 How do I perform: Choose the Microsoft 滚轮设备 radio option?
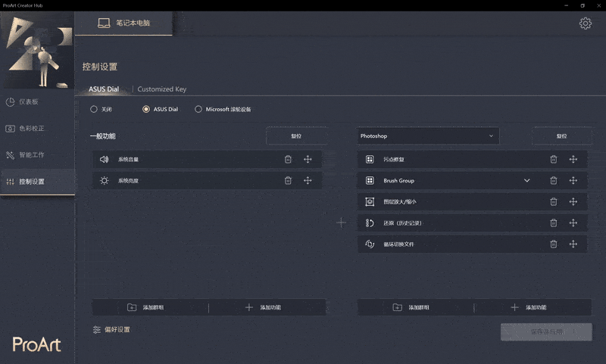[x=198, y=109]
